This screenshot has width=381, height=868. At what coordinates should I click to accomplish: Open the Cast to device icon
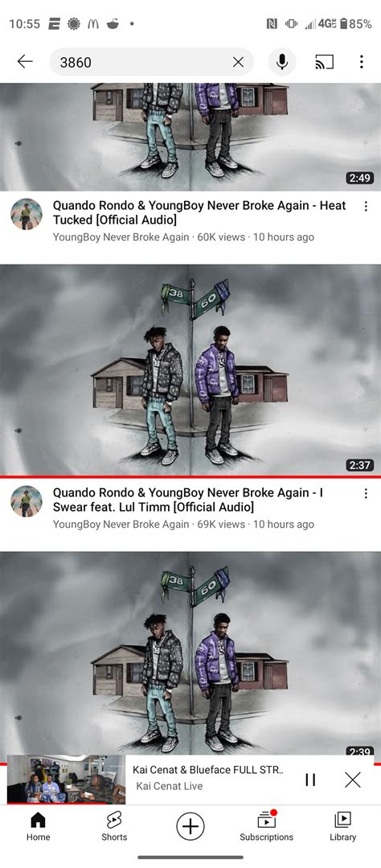click(325, 62)
